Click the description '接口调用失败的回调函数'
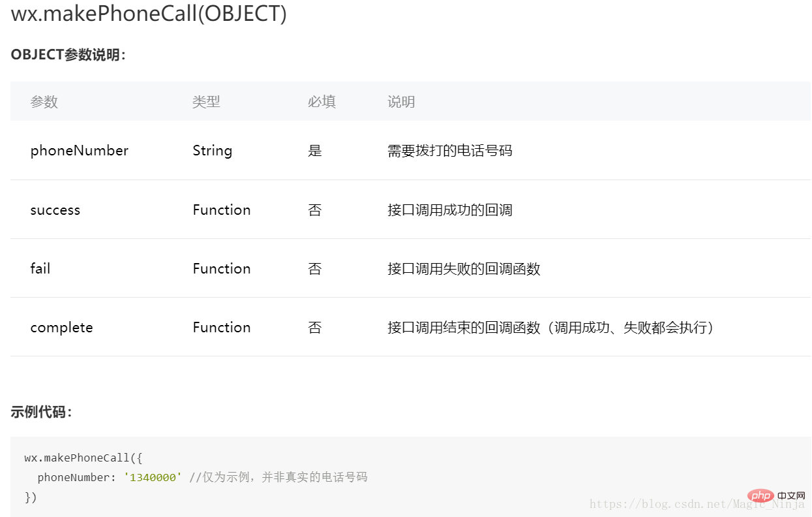The width and height of the screenshot is (812, 517). [x=464, y=268]
